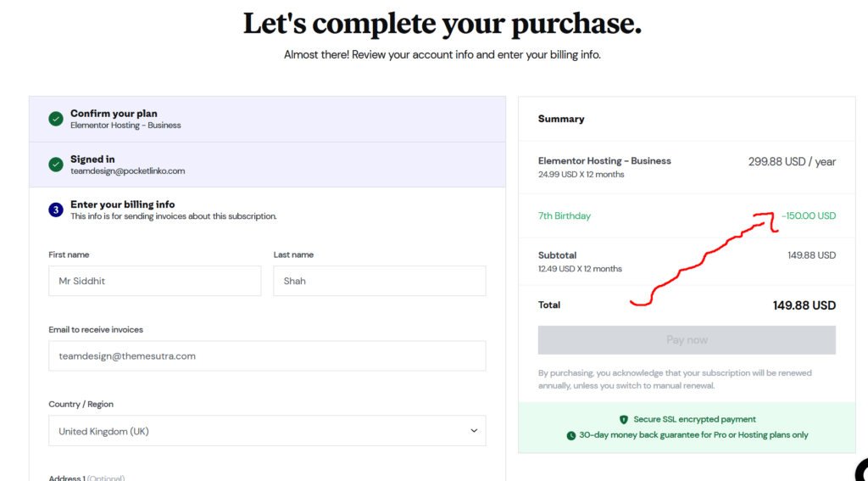This screenshot has width=868, height=481.
Task: Open the Country / Region dropdown arrow
Action: (x=474, y=431)
